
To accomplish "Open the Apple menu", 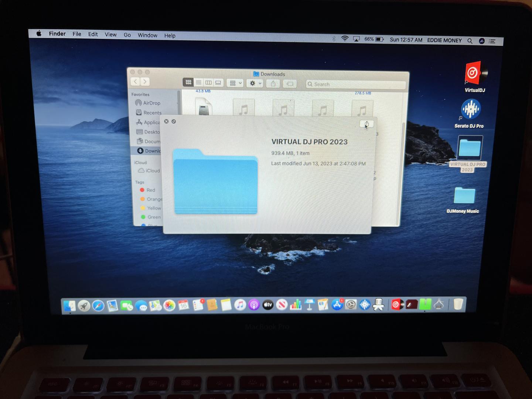I will tap(39, 34).
